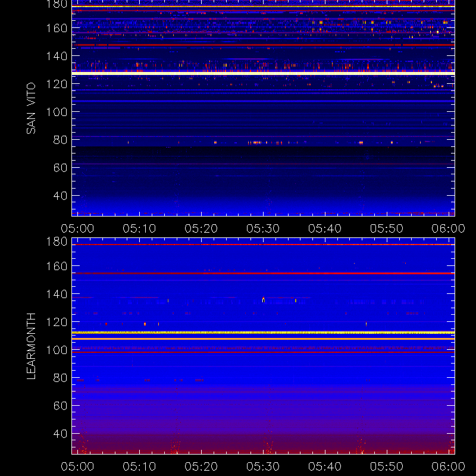Select the 120 tick label on San Vito axis
Viewport: 476px width, 476px height.
(x=57, y=84)
